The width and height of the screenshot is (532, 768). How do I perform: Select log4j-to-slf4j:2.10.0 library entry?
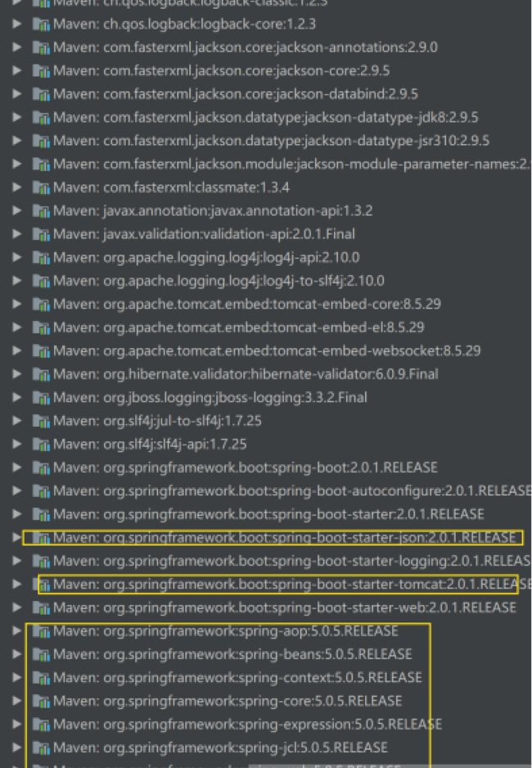coord(219,281)
